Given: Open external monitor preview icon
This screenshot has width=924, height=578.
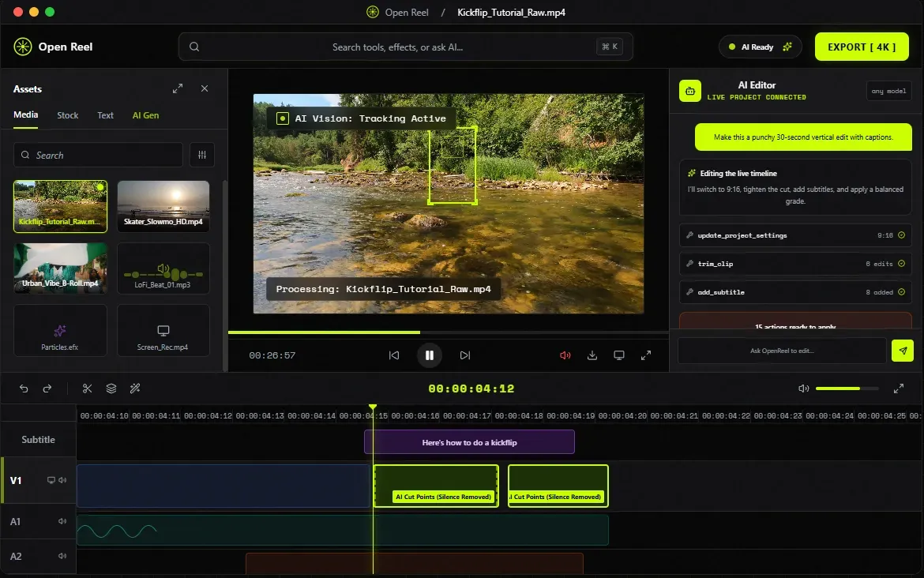Looking at the screenshot, I should tap(618, 355).
